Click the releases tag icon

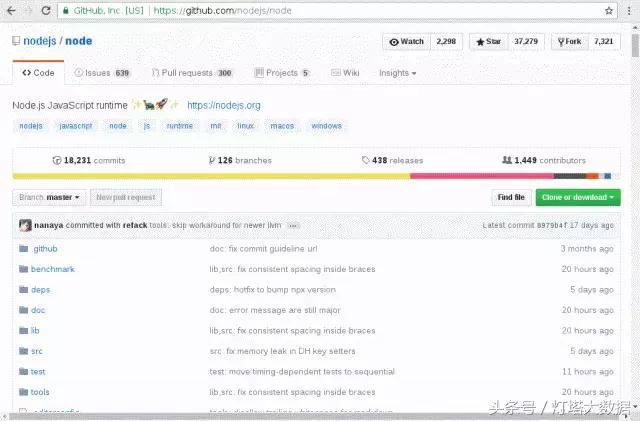[366, 160]
